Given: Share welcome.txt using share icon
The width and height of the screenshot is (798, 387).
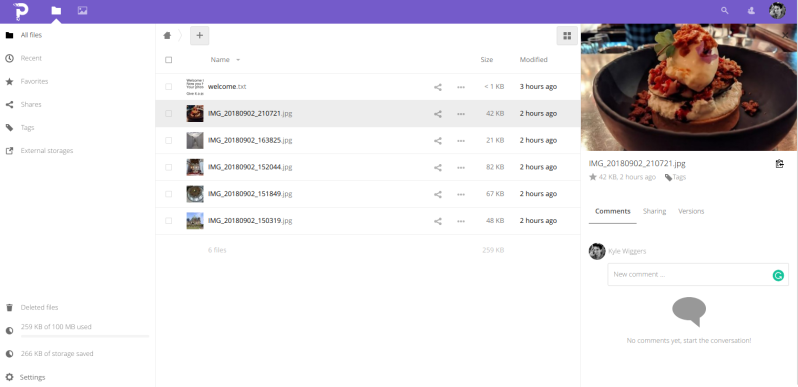Looking at the screenshot, I should click(x=438, y=87).
